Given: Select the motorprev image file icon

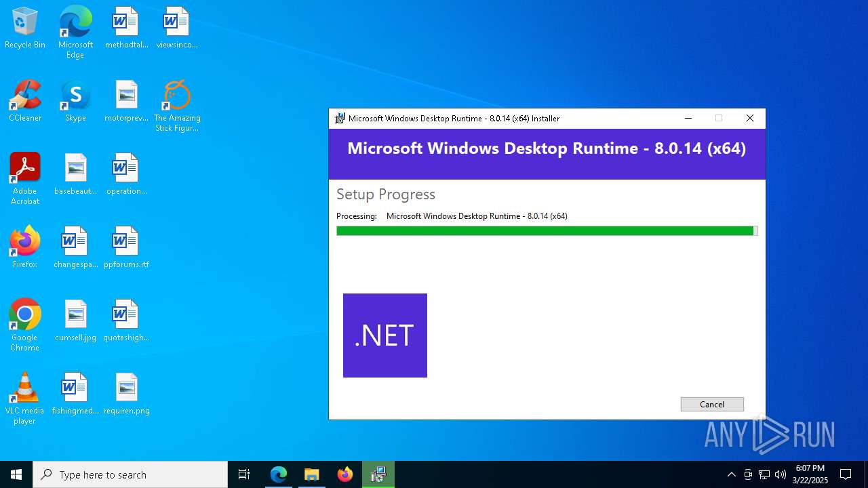Looking at the screenshot, I should (126, 102).
